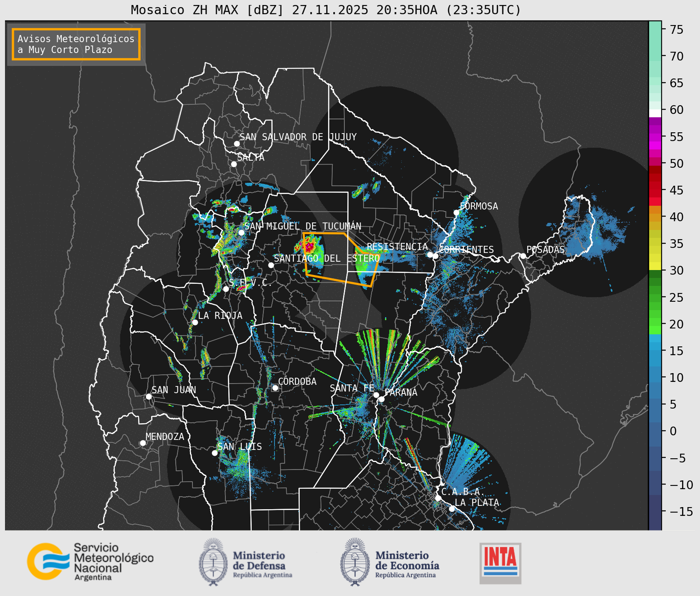Click the yellow 30 dBZ colorbar segment
Viewport: 700px width, 596px height.
(655, 266)
